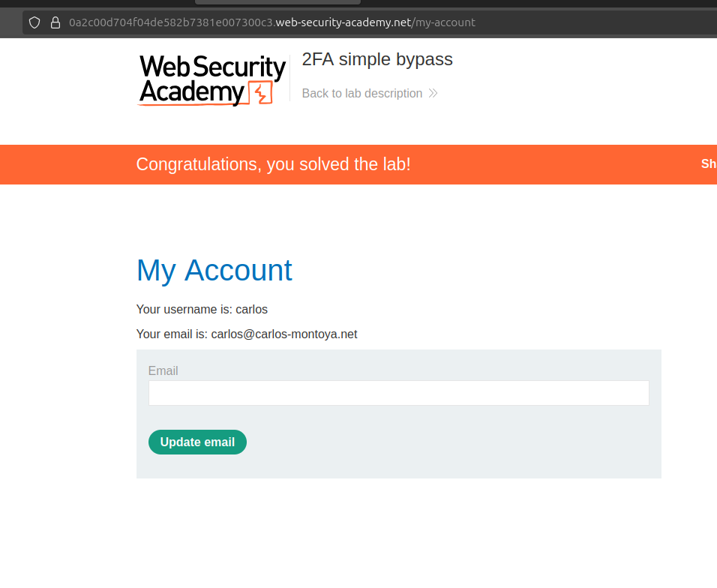Screen dimensions: 717x588
Task: Click the web-security-academy.net domain in the address bar
Action: (343, 22)
